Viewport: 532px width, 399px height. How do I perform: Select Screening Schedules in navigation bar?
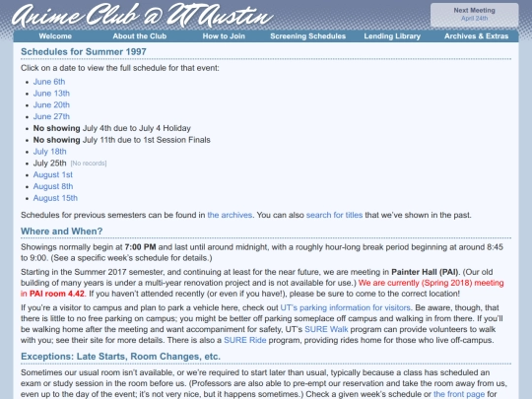coord(307,36)
